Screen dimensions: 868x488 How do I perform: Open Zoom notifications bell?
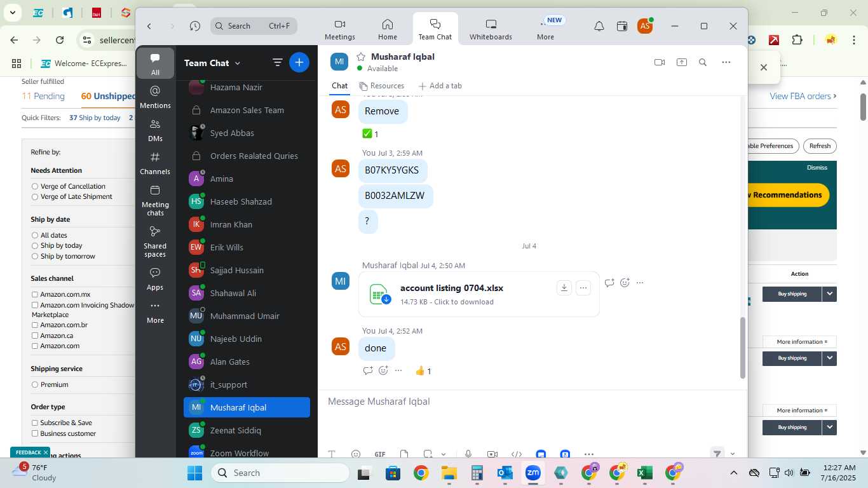pyautogui.click(x=599, y=26)
